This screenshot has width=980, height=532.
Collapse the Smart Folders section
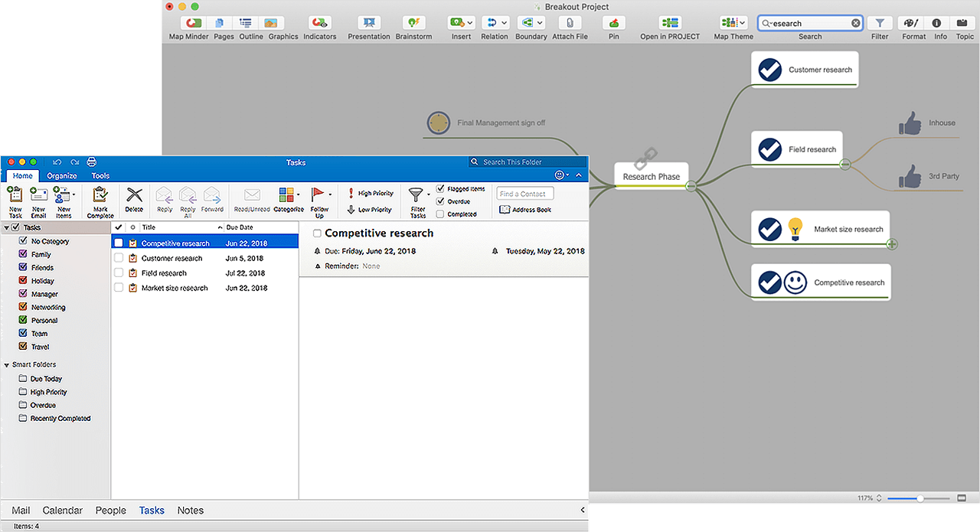[x=7, y=364]
